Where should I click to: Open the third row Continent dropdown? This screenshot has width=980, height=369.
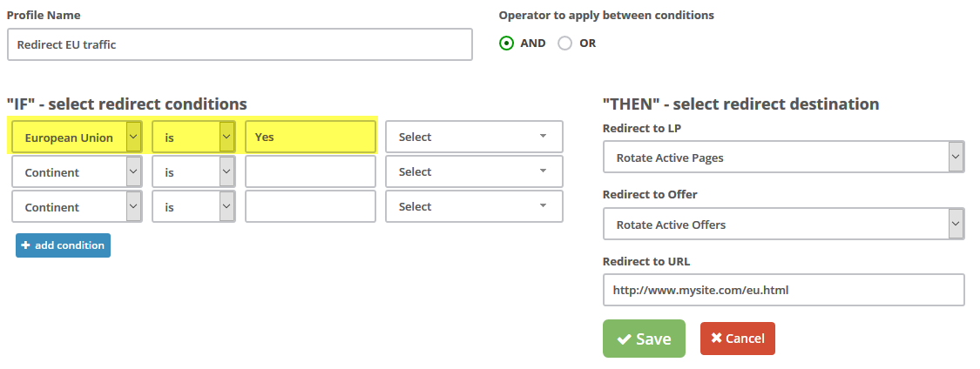(x=77, y=207)
